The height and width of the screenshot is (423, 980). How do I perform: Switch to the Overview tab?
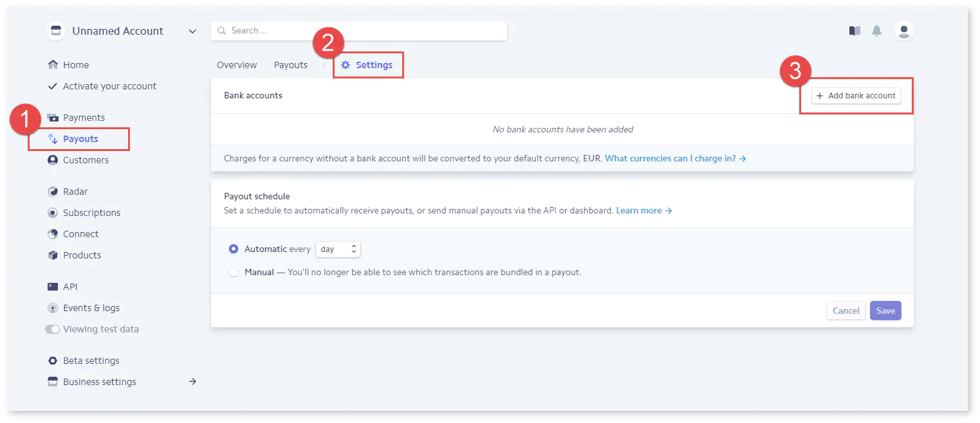(x=237, y=65)
